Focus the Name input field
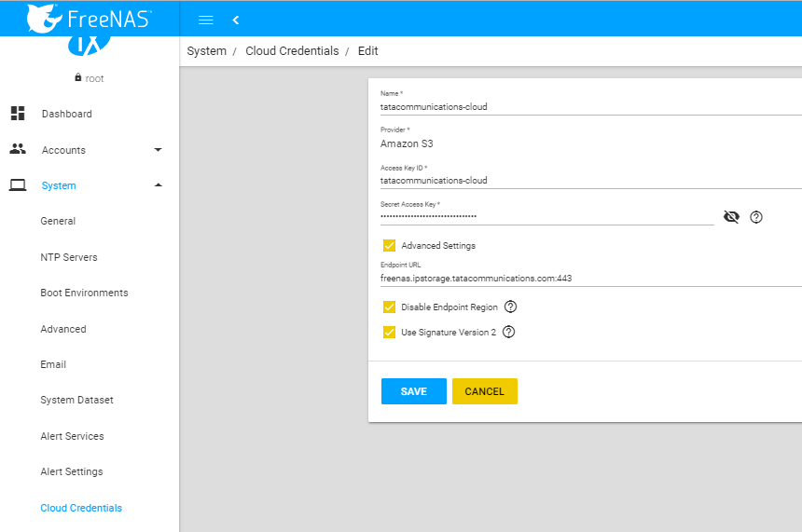Image resolution: width=802 pixels, height=532 pixels. [590, 107]
